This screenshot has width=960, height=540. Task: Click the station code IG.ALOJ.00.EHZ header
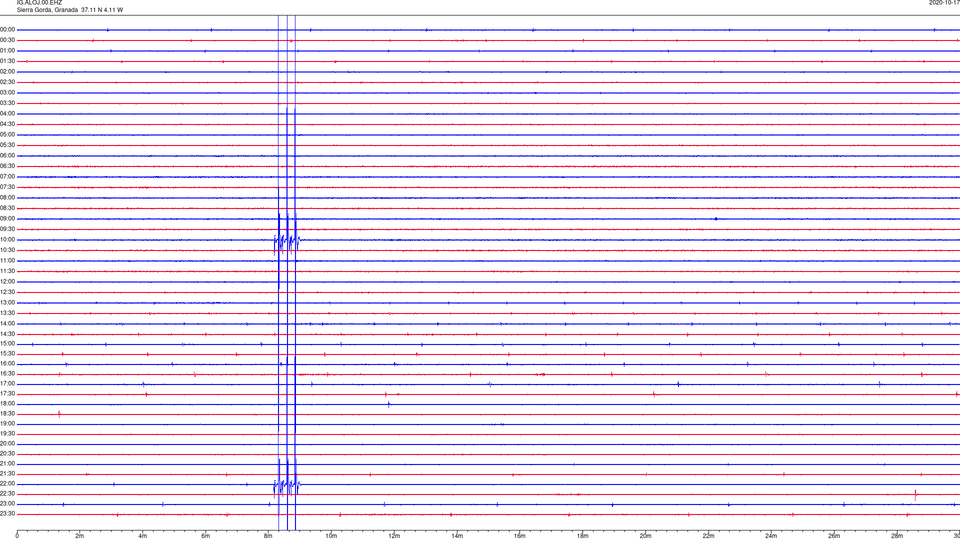click(x=39, y=2)
